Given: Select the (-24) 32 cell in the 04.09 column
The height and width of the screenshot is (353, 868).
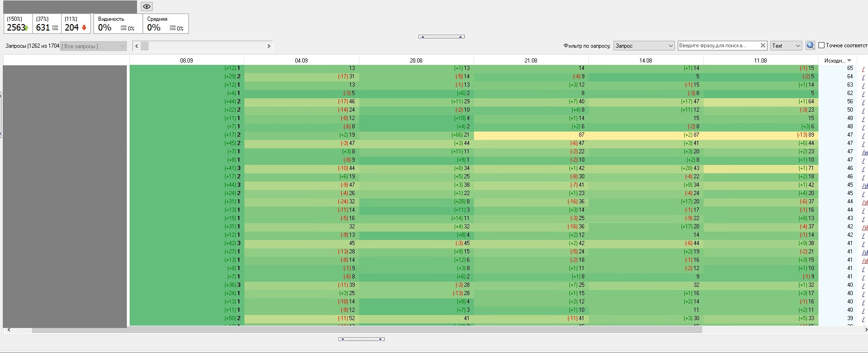Looking at the screenshot, I should pos(301,202).
